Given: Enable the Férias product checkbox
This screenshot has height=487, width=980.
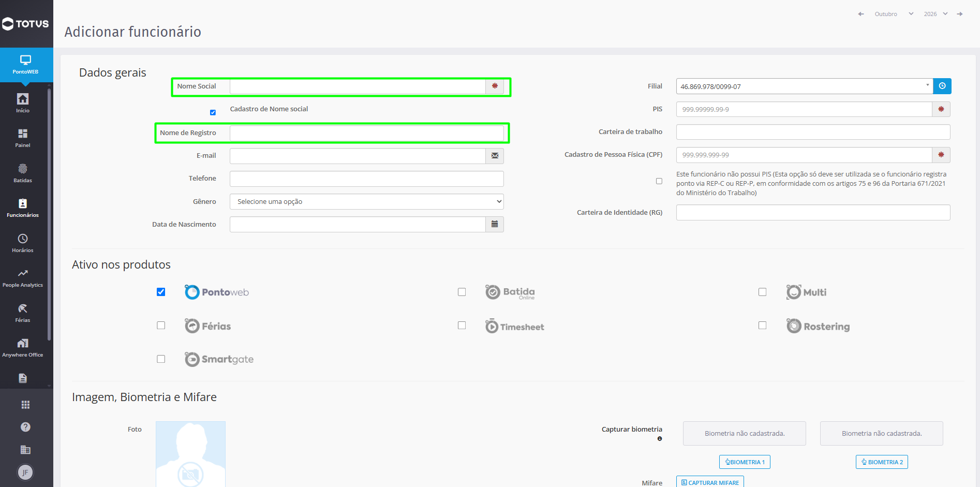Looking at the screenshot, I should tap(161, 326).
